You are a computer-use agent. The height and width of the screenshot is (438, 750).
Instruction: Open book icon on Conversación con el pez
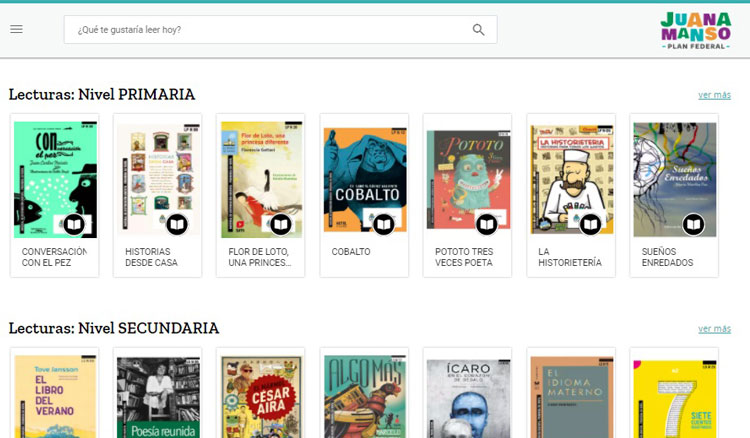click(x=74, y=224)
